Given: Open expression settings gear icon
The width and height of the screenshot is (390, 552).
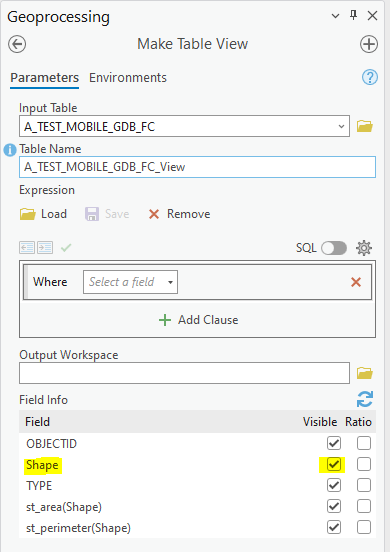Looking at the screenshot, I should (364, 248).
